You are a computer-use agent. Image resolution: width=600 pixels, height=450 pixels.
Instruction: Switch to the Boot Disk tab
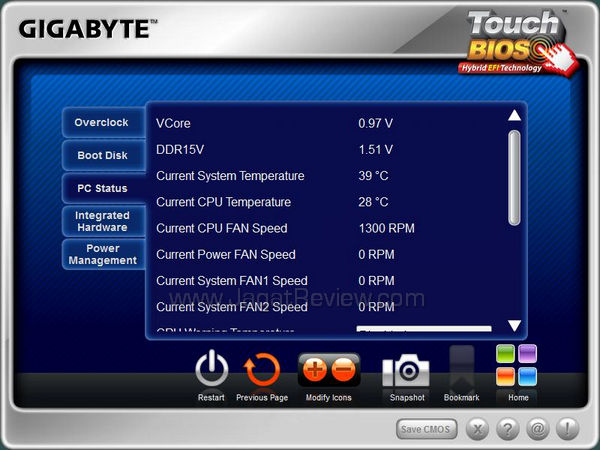[102, 155]
